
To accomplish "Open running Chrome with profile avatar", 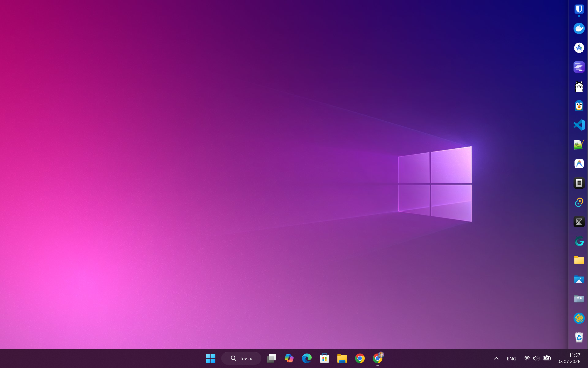I will (378, 358).
